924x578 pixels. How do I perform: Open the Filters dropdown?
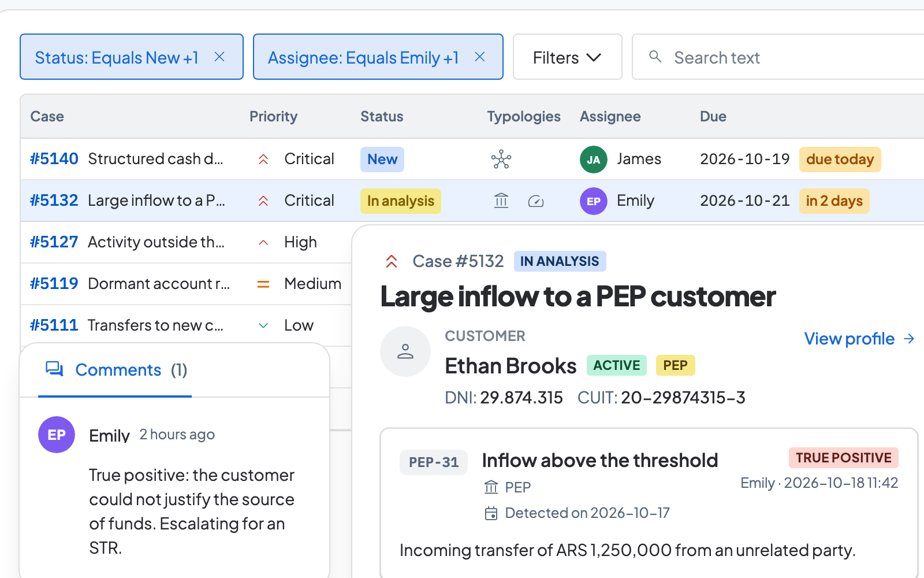click(x=567, y=57)
